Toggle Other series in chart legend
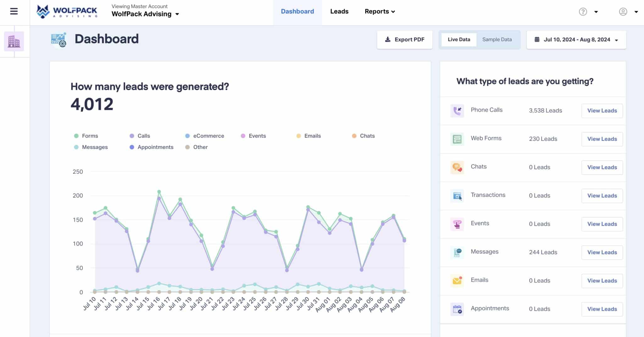 coord(196,147)
